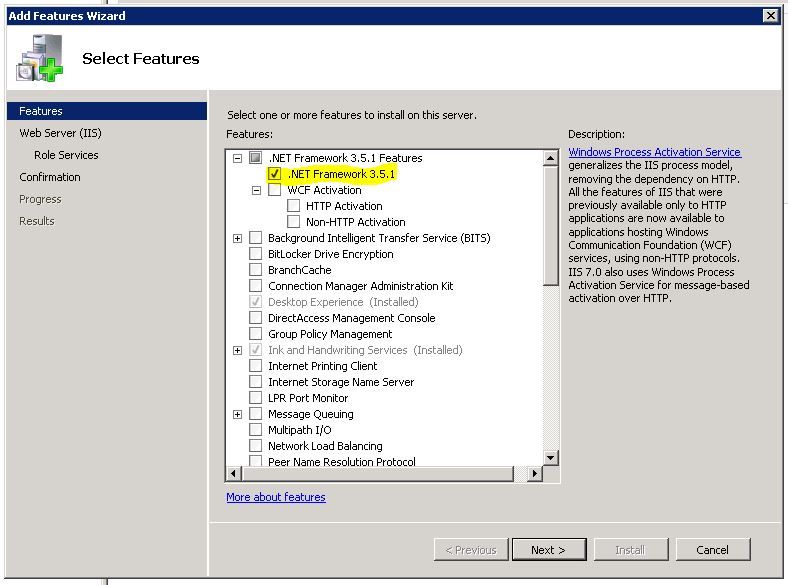Click the Next > button
This screenshot has width=788, height=585.
coord(549,550)
